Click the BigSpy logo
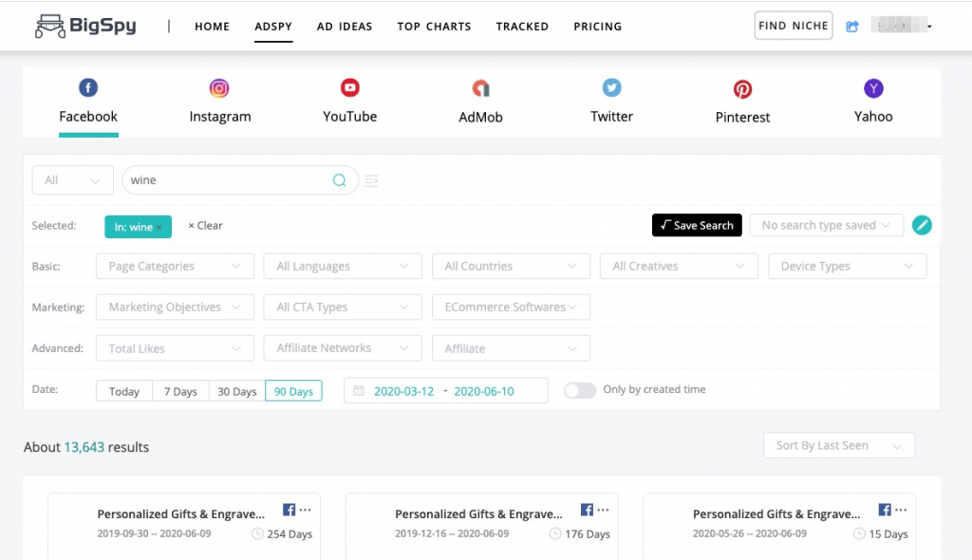This screenshot has height=560, width=972. pos(85,26)
